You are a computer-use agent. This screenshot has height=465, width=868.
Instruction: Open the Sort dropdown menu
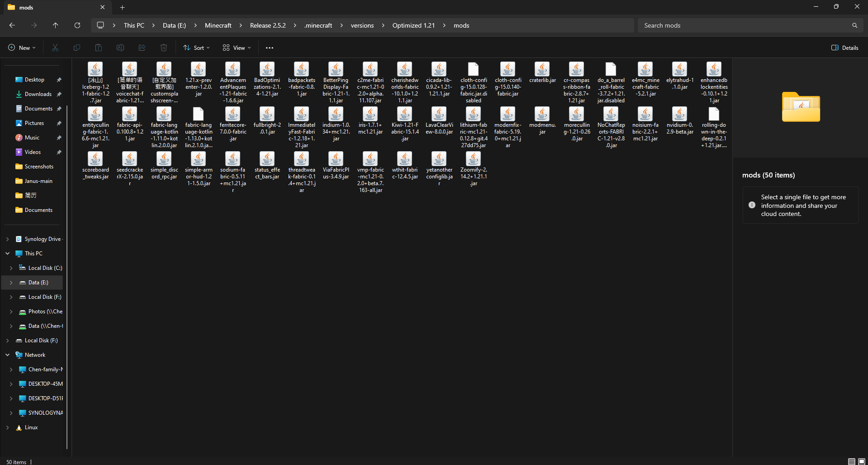click(x=196, y=48)
